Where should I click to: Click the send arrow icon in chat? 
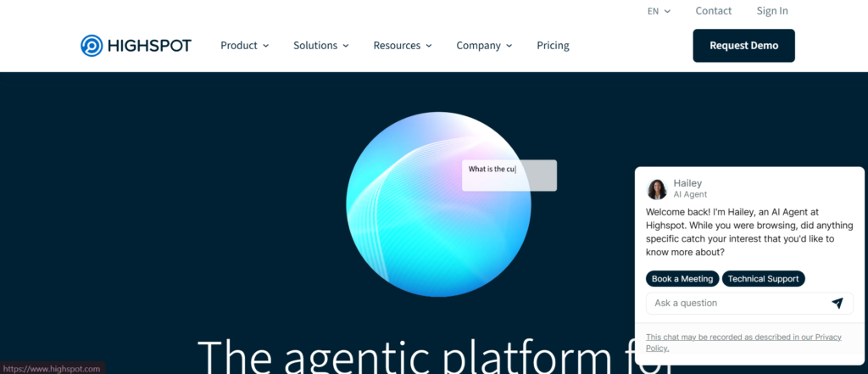pyautogui.click(x=837, y=303)
